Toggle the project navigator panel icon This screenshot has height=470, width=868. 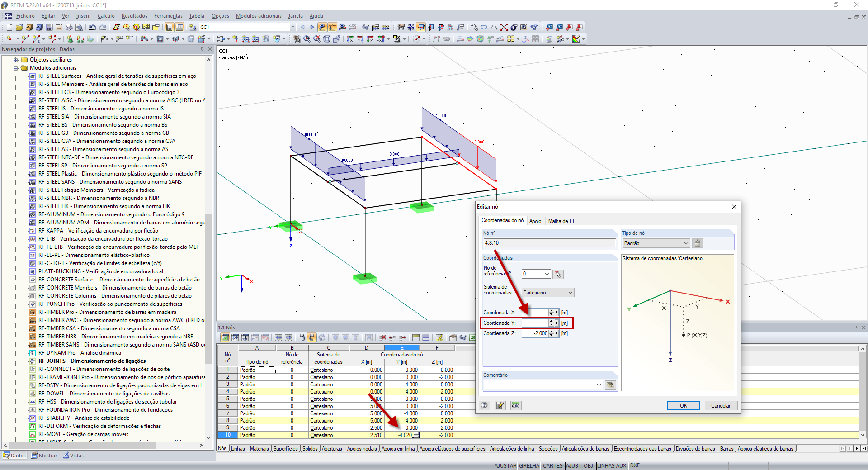(x=170, y=27)
